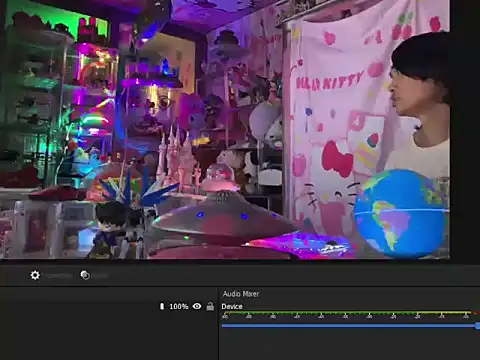The image size is (480, 360).
Task: Toggle the source lock padlock icon
Action: (210, 306)
